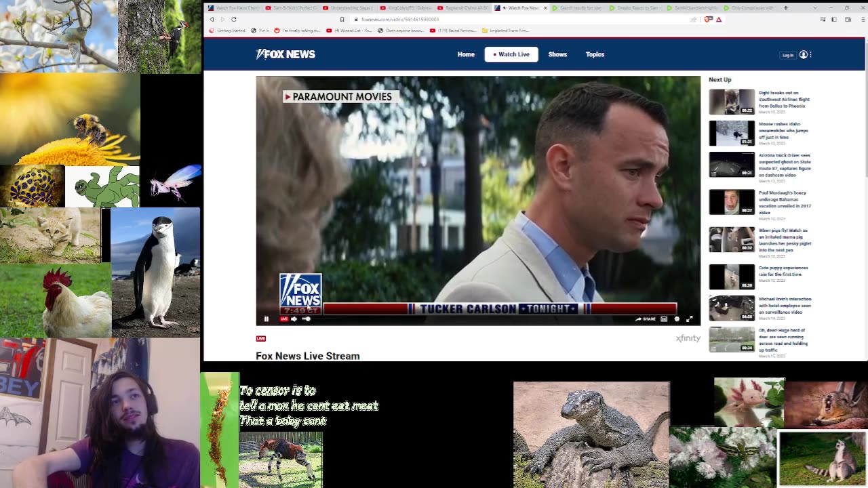868x488 pixels.
Task: Pause the Fox News live stream video
Action: [x=266, y=319]
